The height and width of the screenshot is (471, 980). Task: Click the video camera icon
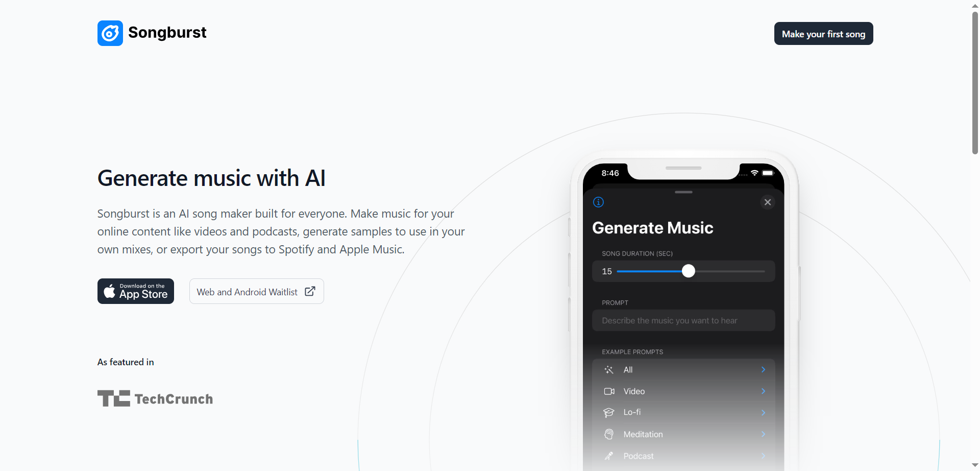coord(609,391)
